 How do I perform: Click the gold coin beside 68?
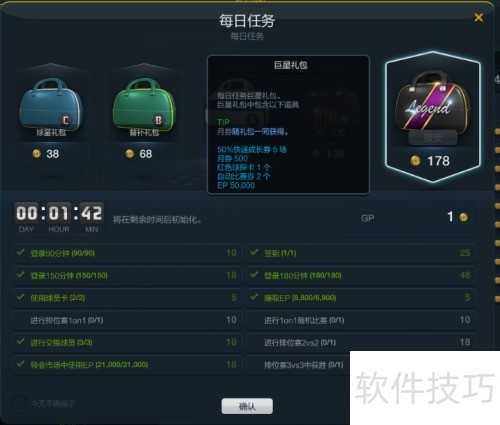coord(130,154)
